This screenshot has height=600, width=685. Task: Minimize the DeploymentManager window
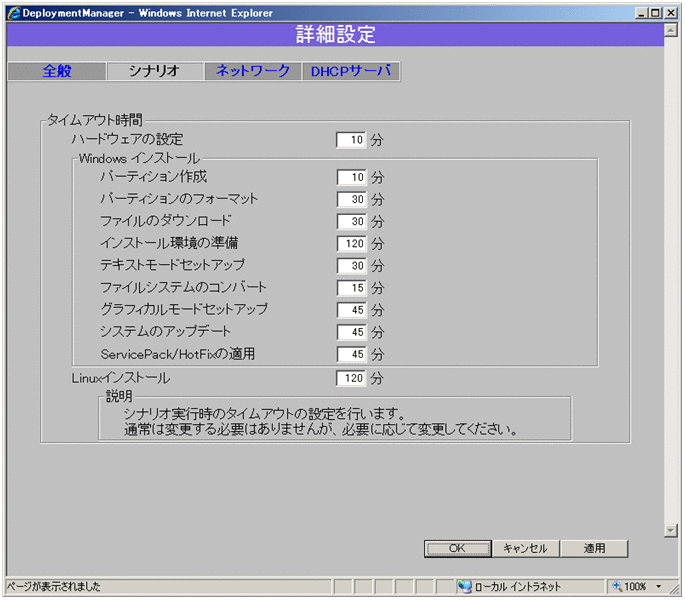[641, 13]
